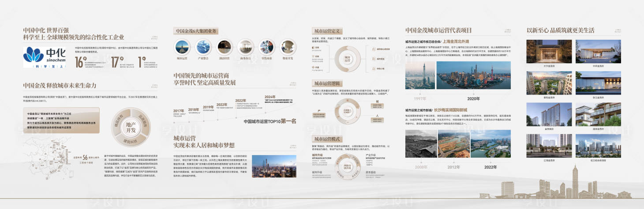The image size is (644, 209).
Task: Select the 物业开发 circular business icon
Action: click(288, 47)
